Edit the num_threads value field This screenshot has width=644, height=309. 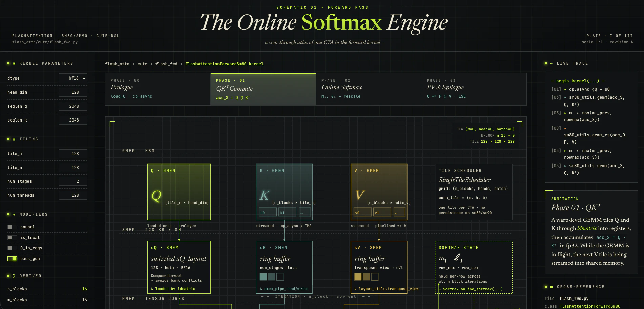pos(73,195)
